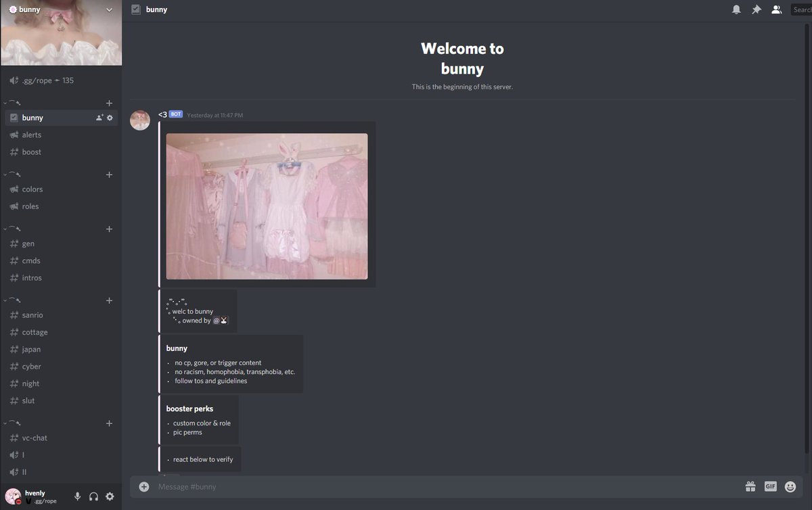Open the sanrio channel
The image size is (812, 510).
61,315
